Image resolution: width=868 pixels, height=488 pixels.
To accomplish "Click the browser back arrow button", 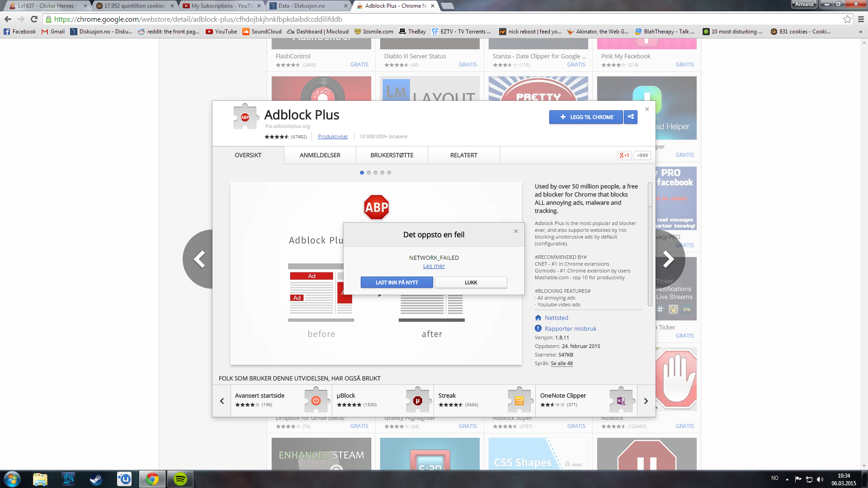I will coord(8,19).
